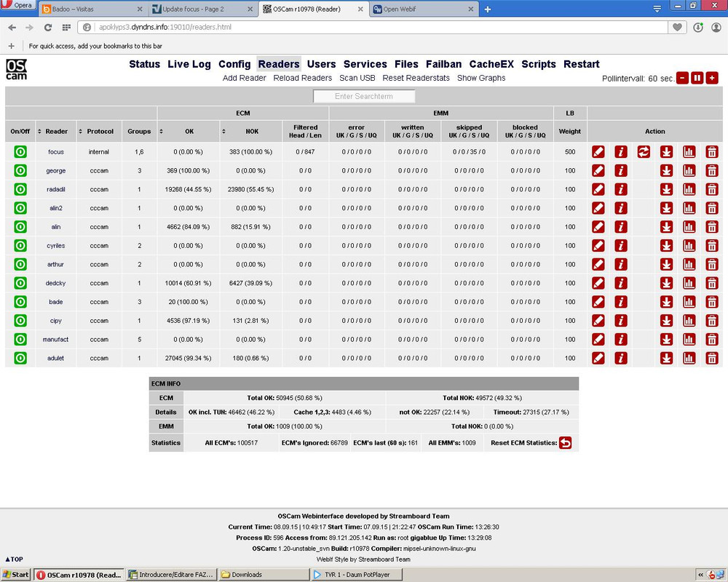728x582 pixels.
Task: Toggle adulet reader on/off
Action: pos(20,359)
